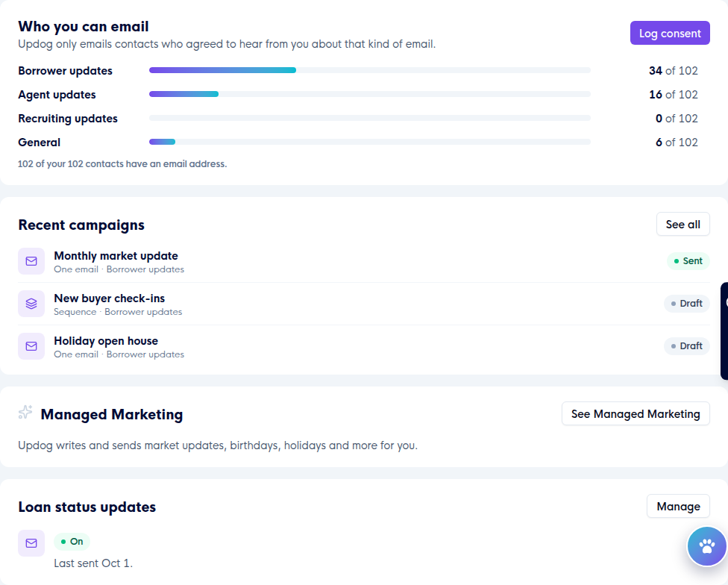Click the General consent progress bar

pyautogui.click(x=369, y=142)
